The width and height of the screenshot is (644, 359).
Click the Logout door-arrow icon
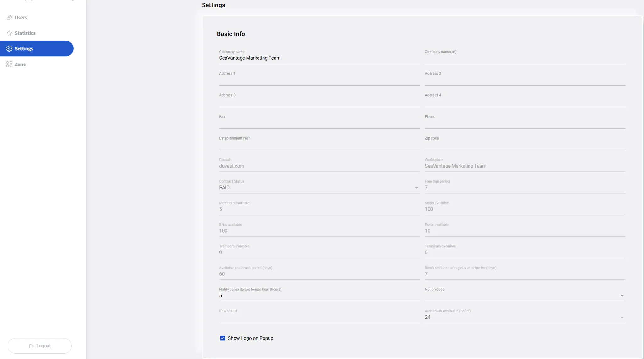[31, 346]
